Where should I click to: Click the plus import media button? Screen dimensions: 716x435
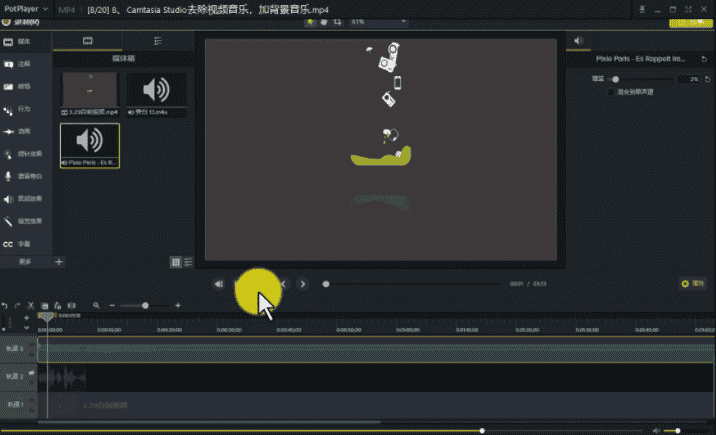tap(59, 262)
